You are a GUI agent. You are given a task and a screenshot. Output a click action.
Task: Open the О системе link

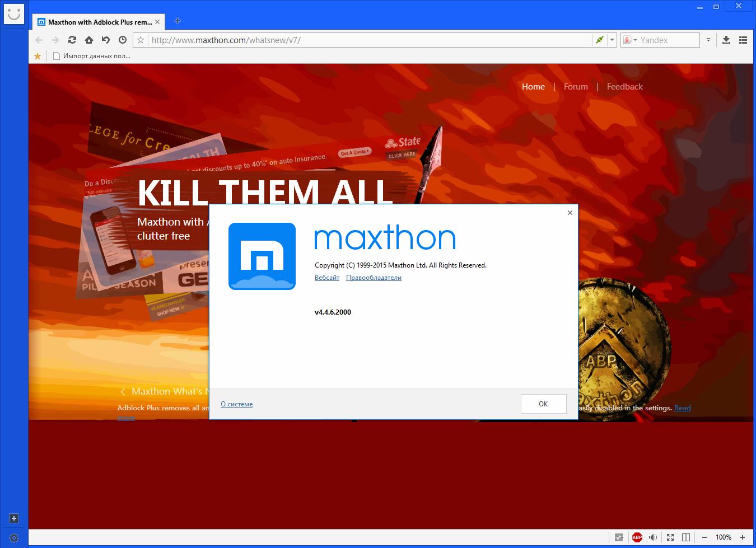[237, 404]
